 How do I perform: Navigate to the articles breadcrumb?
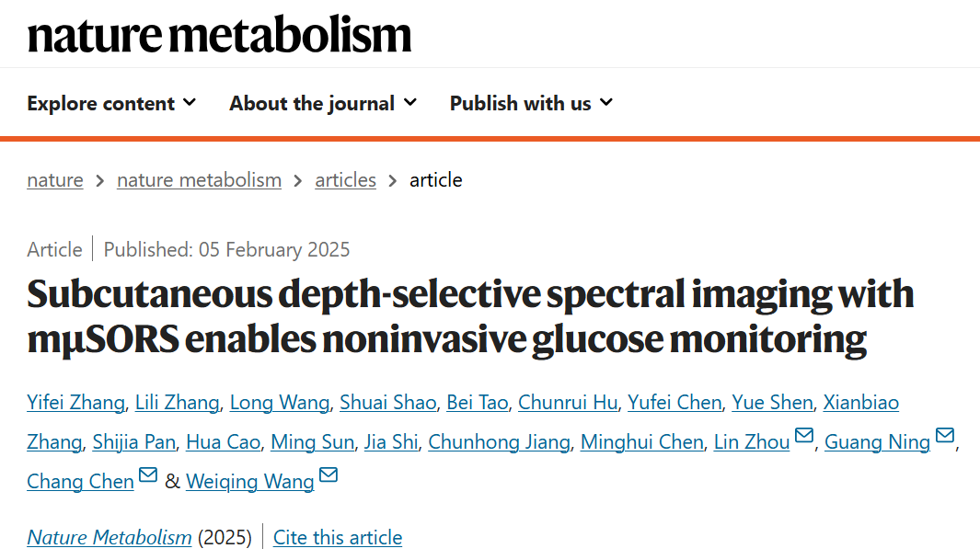click(x=346, y=180)
